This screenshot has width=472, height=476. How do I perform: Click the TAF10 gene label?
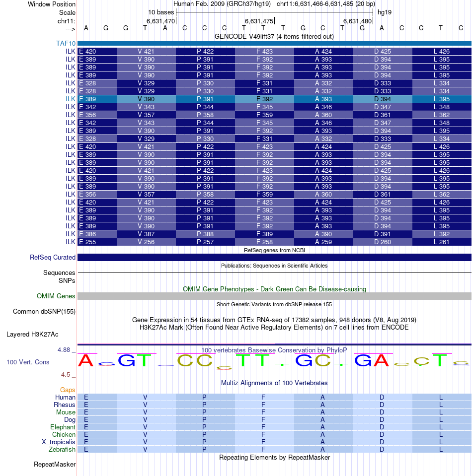[66, 43]
